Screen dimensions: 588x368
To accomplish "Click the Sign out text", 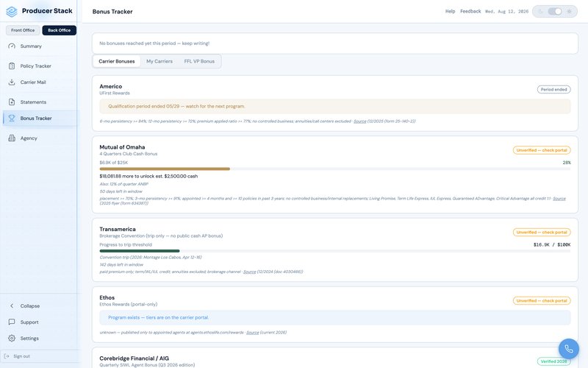I will point(21,356).
